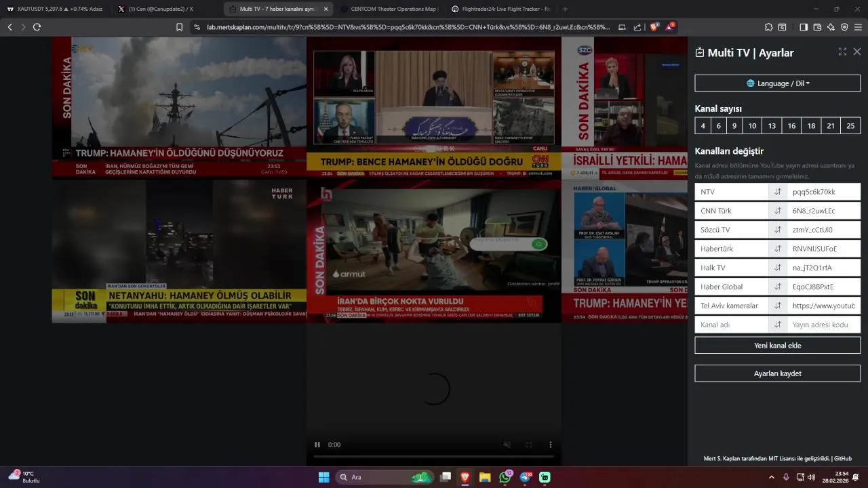
Task: Open Brave VPN shield icon
Action: [x=844, y=27]
